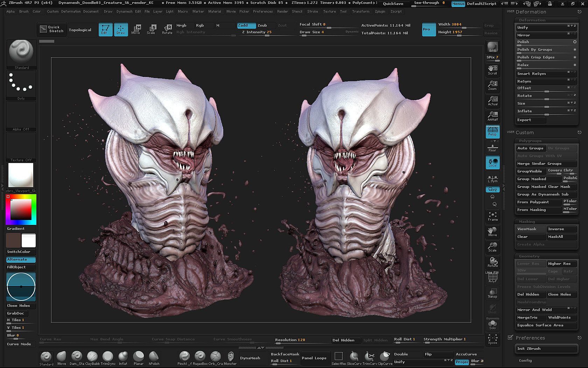Open the Alpha Off slot
The height and width of the screenshot is (368, 588).
tap(21, 116)
